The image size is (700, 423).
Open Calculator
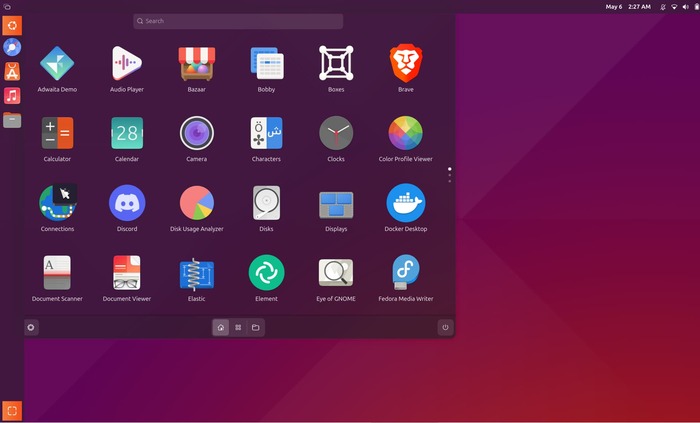[x=57, y=133]
